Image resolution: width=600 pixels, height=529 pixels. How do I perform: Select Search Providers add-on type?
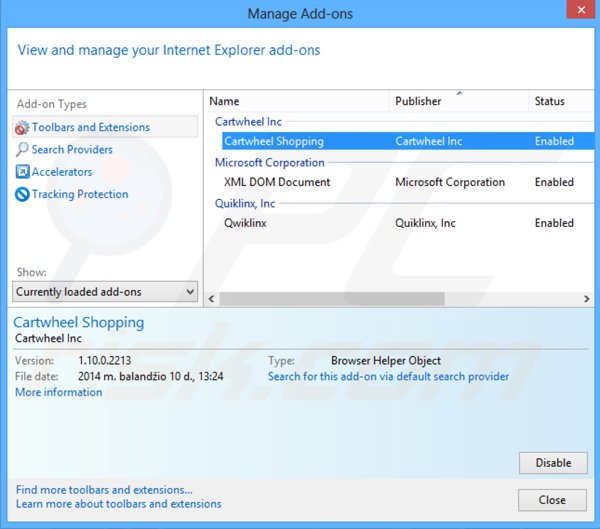click(72, 150)
